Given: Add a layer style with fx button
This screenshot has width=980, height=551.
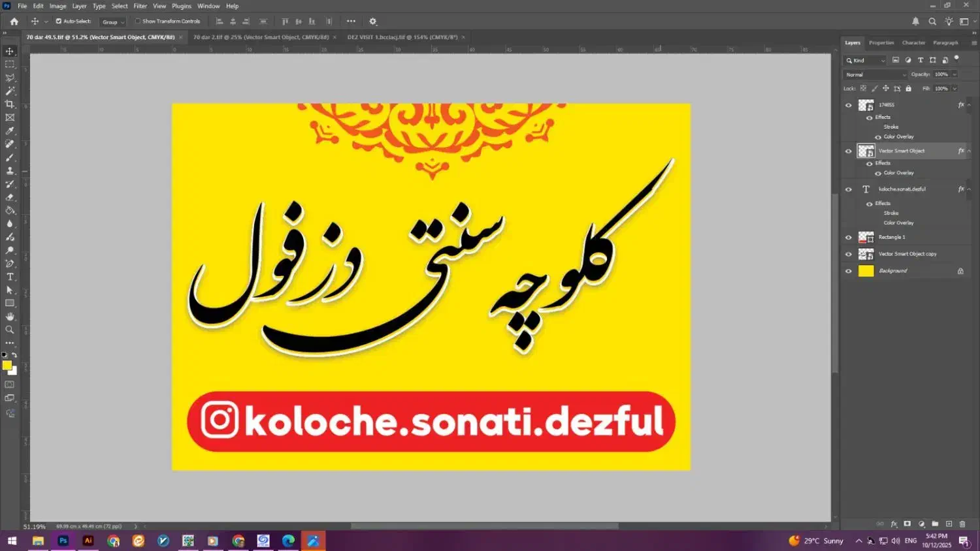Looking at the screenshot, I should coord(894,524).
